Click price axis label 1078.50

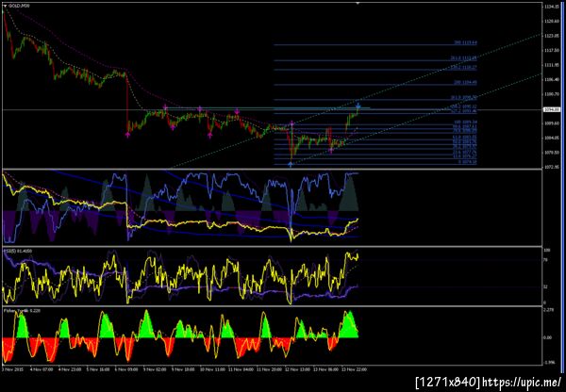click(552, 153)
